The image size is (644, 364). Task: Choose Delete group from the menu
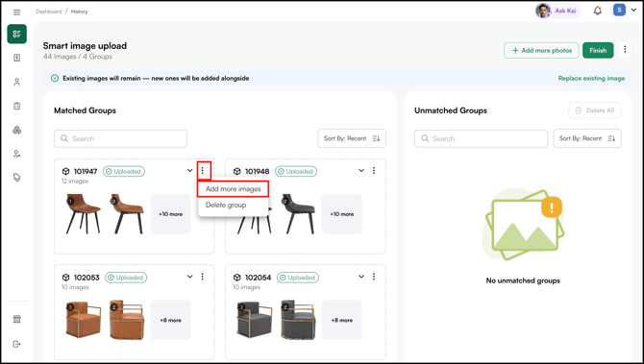click(226, 206)
